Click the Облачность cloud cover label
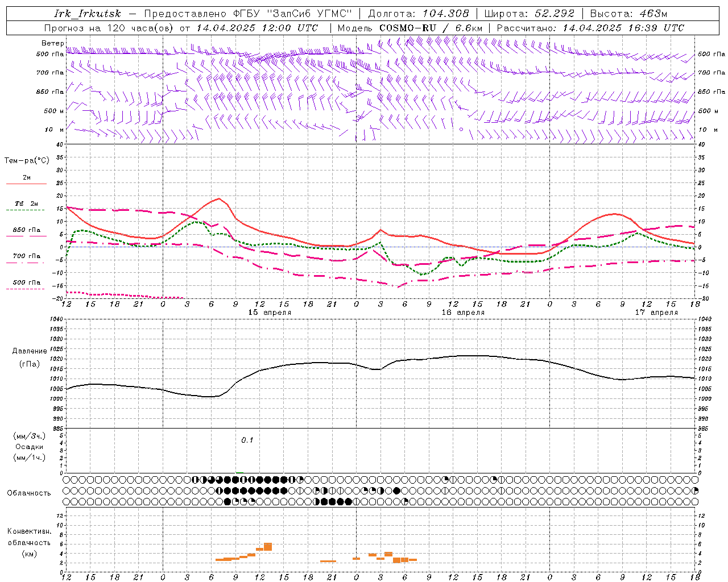 tap(29, 493)
